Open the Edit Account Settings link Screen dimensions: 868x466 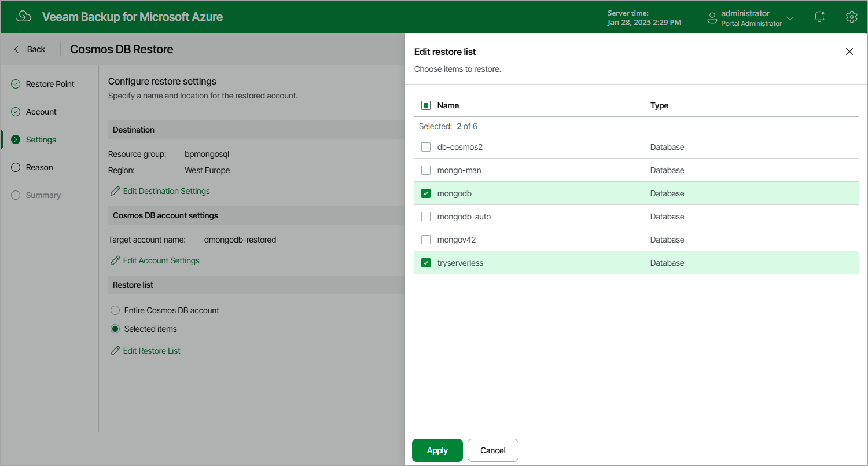coord(161,260)
